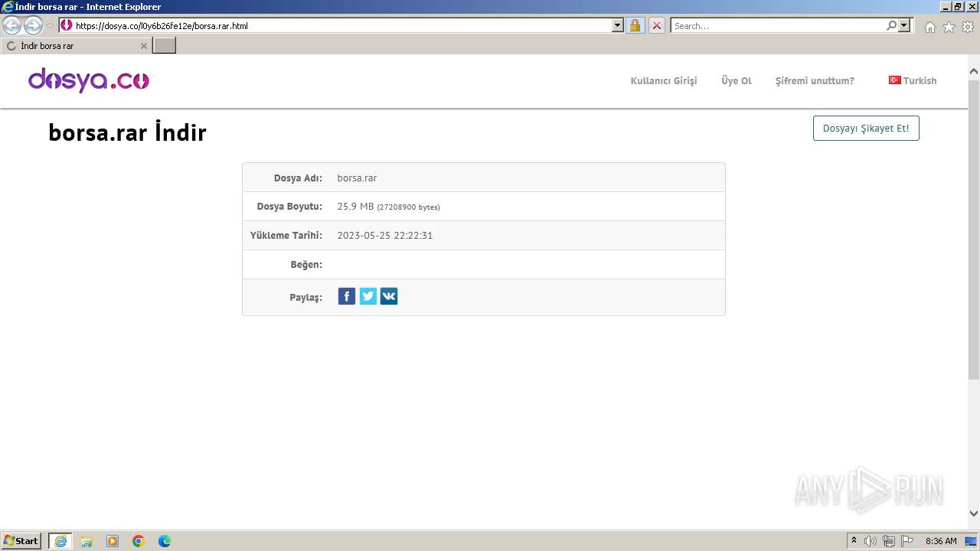Click the Dosya Adı label
Viewport: 980px width, 551px height.
pos(298,178)
